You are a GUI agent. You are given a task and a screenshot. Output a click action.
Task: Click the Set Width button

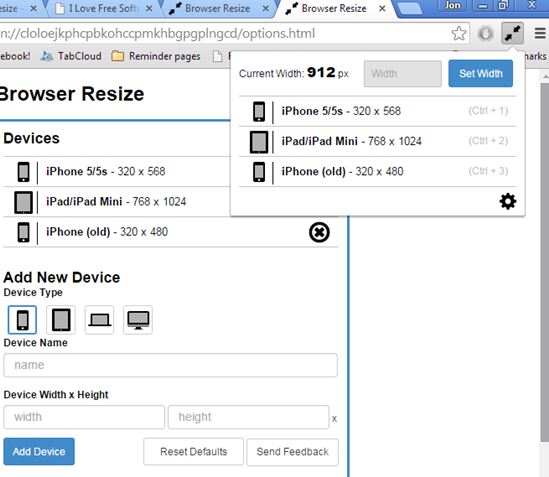[x=481, y=74]
